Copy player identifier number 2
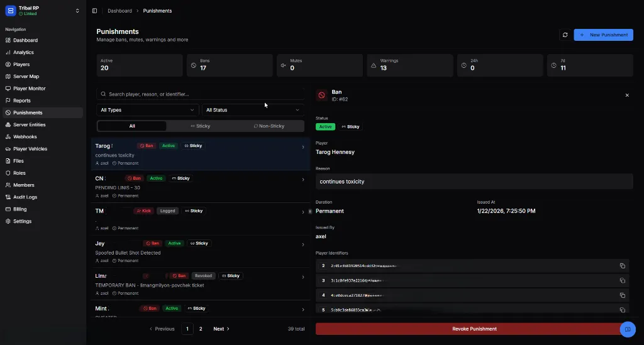This screenshot has height=345, width=644. [x=622, y=266]
